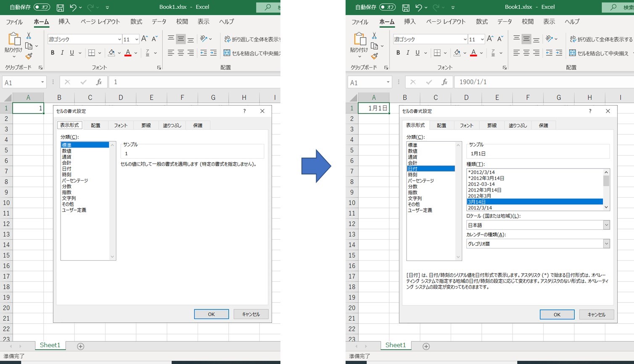Image resolution: width=634 pixels, height=364 pixels.
Task: Click セルを結合して中央揃え in left window
Action: pos(252,53)
